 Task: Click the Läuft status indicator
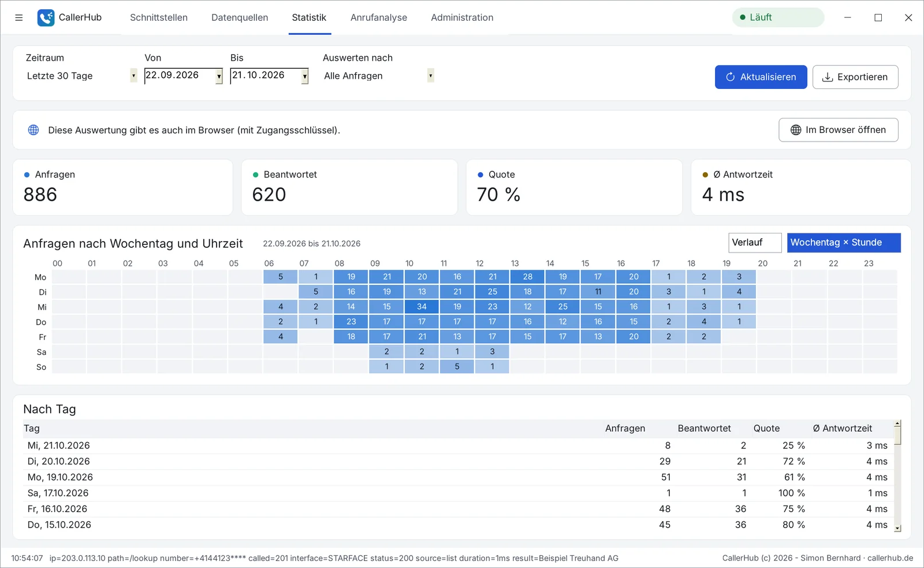click(x=778, y=17)
